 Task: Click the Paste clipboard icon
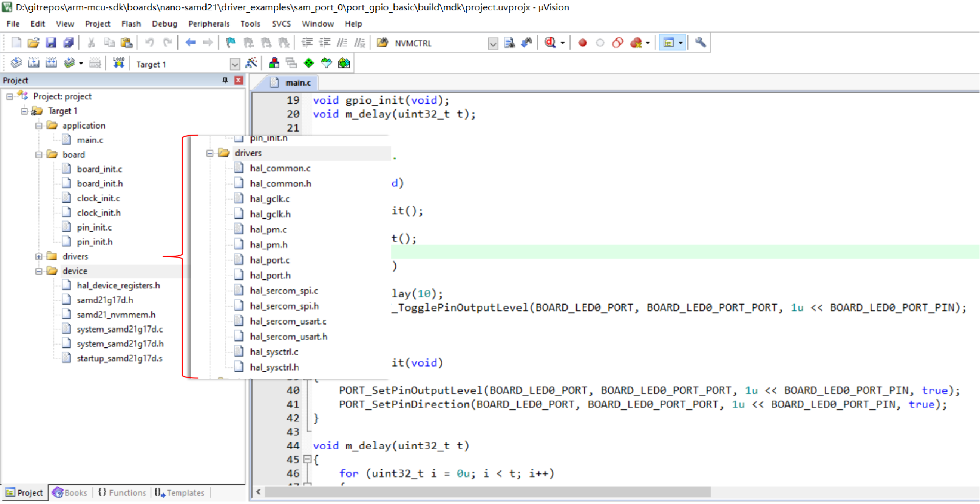pos(126,43)
